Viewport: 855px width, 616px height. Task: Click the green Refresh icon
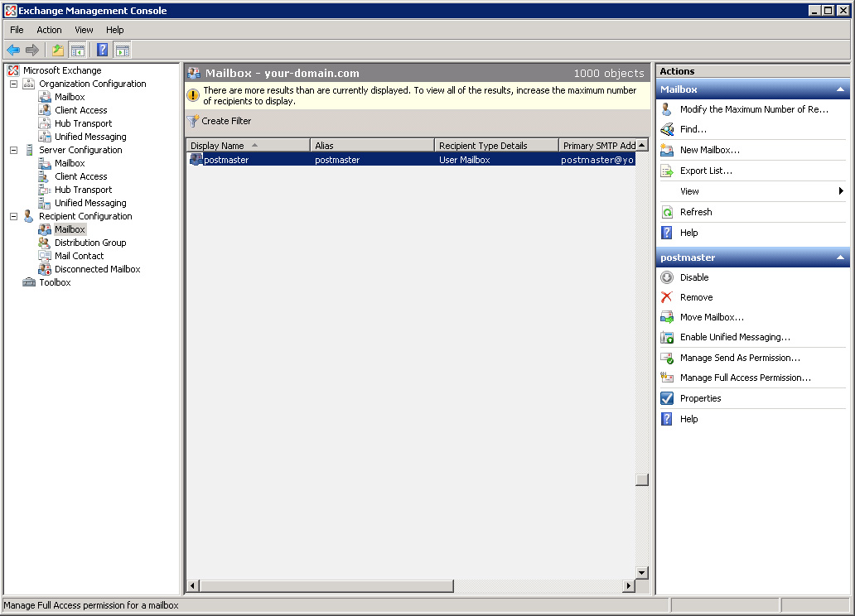point(667,212)
